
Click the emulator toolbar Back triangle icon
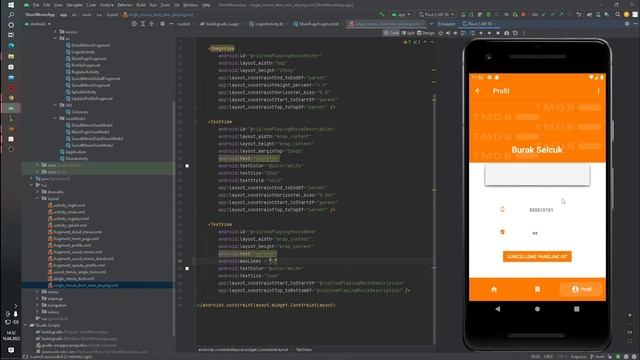(481, 33)
